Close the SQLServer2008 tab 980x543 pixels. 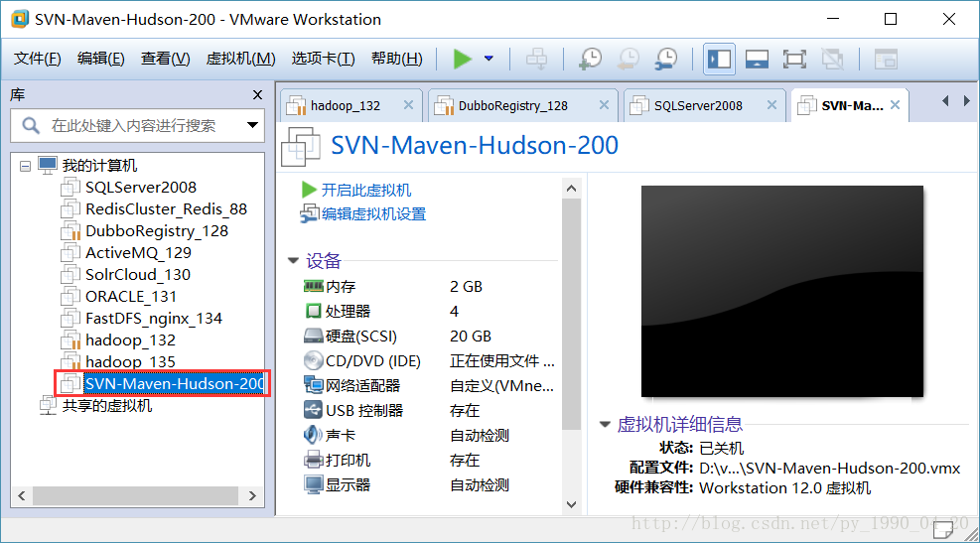[771, 105]
